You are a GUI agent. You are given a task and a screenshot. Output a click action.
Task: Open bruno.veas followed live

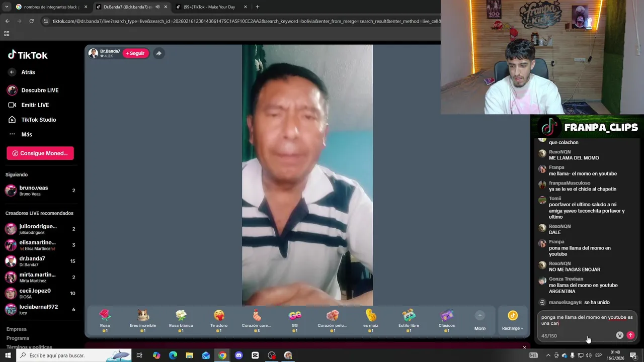click(x=40, y=191)
